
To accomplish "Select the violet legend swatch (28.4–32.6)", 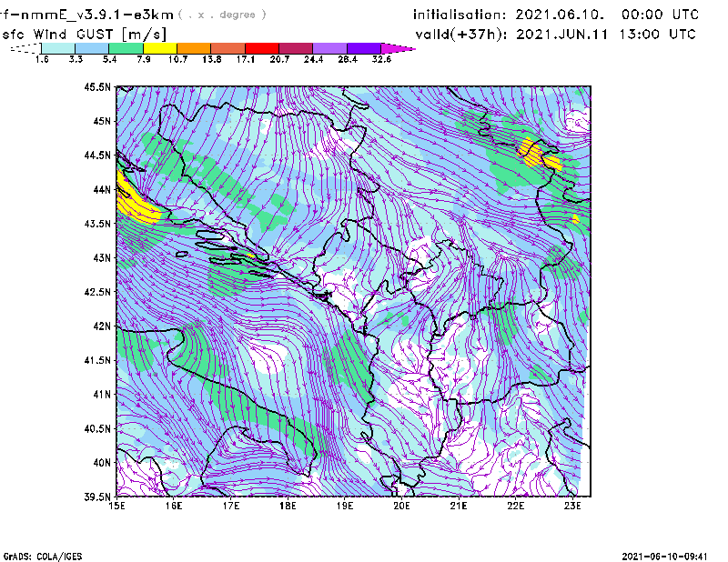I will [363, 48].
